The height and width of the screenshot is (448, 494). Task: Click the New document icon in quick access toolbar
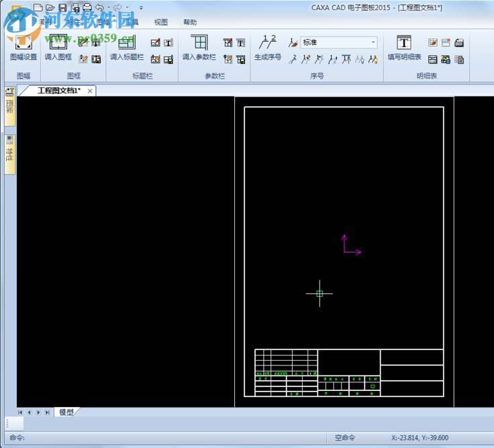coord(38,7)
